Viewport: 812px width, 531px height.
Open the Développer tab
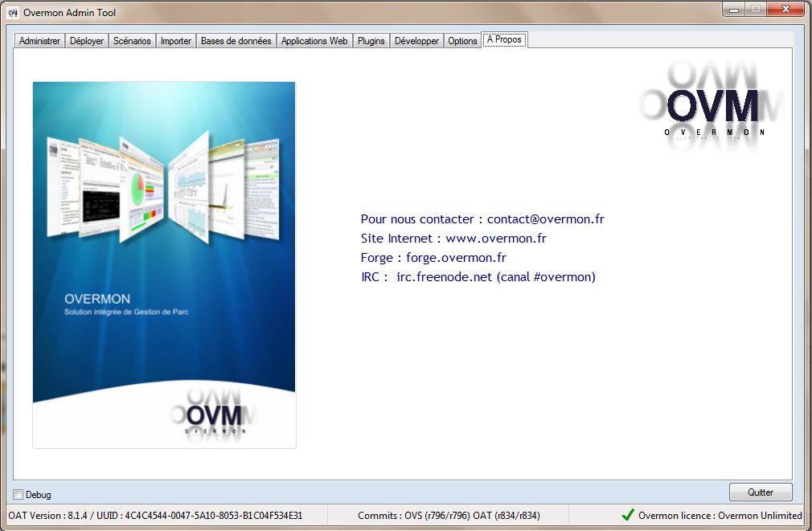pyautogui.click(x=417, y=41)
